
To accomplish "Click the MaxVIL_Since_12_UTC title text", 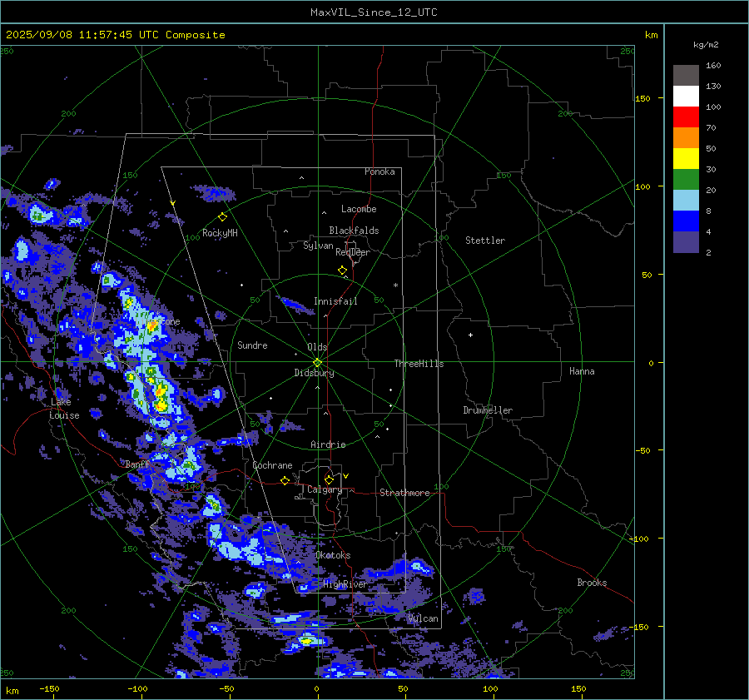I will [374, 12].
